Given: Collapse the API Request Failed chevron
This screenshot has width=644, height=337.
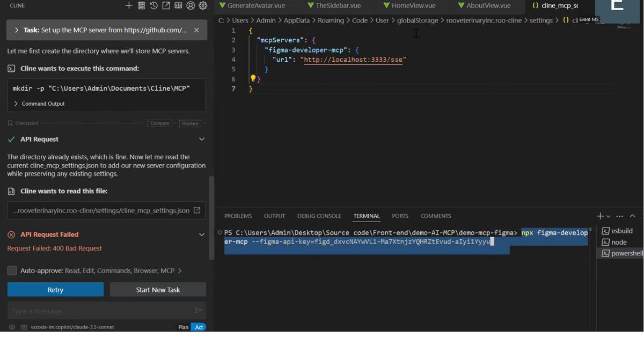Looking at the screenshot, I should click(202, 235).
